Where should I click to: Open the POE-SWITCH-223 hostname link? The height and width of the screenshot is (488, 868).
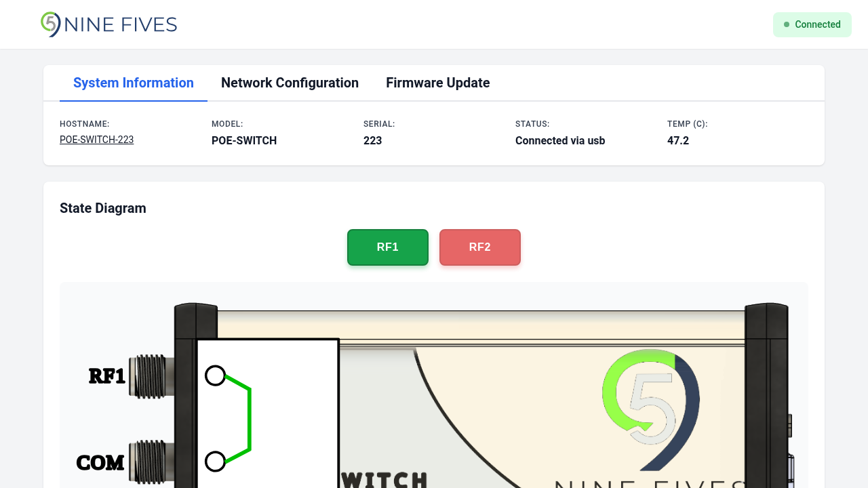(96, 140)
